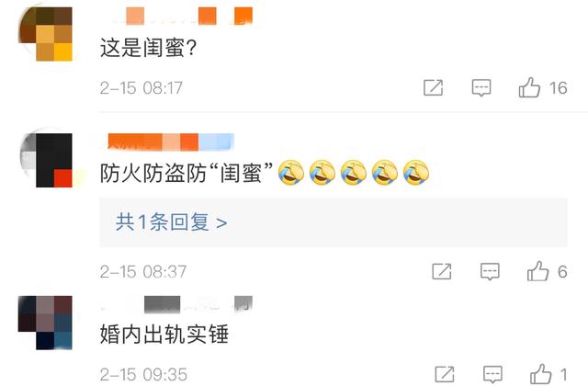Open the reply icon for the 08:37 comment
This screenshot has height=386, width=588.
coord(490,272)
